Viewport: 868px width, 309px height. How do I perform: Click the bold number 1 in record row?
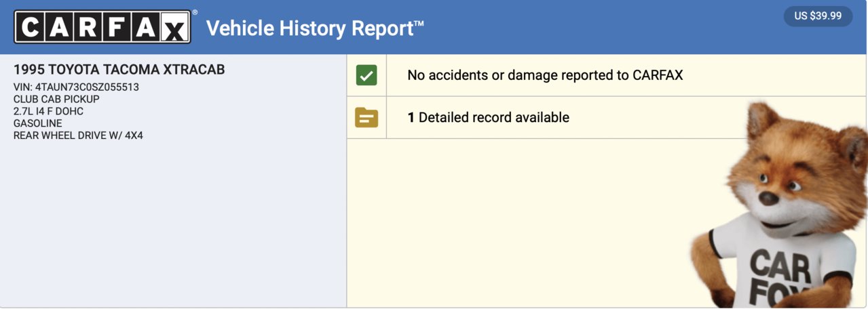pos(411,117)
